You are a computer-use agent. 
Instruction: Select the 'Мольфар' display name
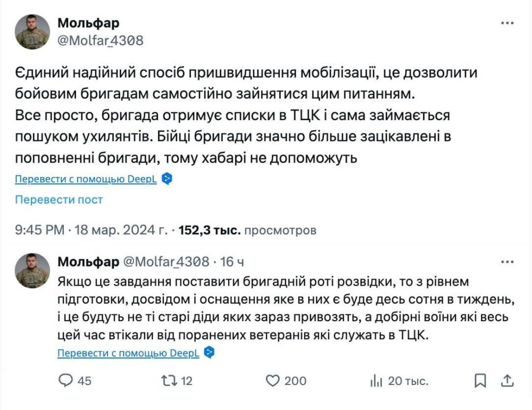click(x=88, y=22)
